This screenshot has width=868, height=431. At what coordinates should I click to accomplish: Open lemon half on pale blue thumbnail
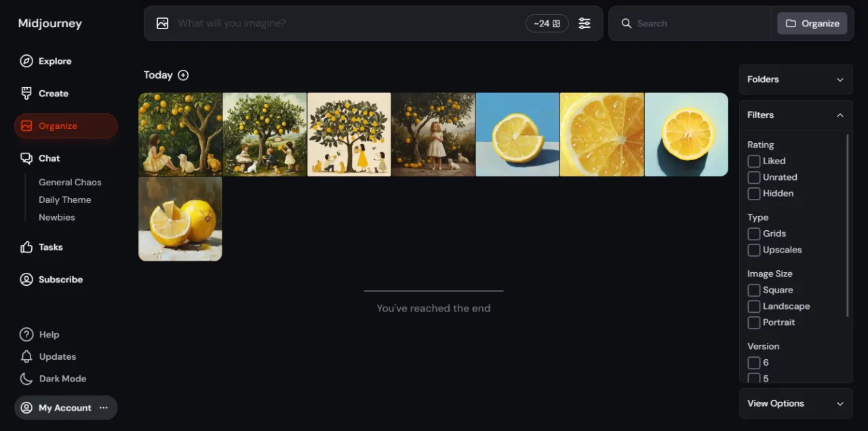pyautogui.click(x=686, y=134)
